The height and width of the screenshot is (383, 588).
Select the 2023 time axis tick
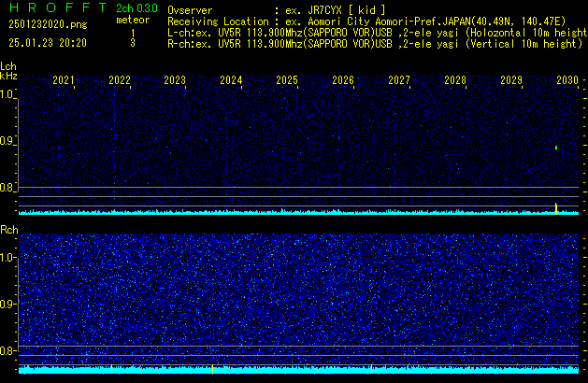pos(175,80)
